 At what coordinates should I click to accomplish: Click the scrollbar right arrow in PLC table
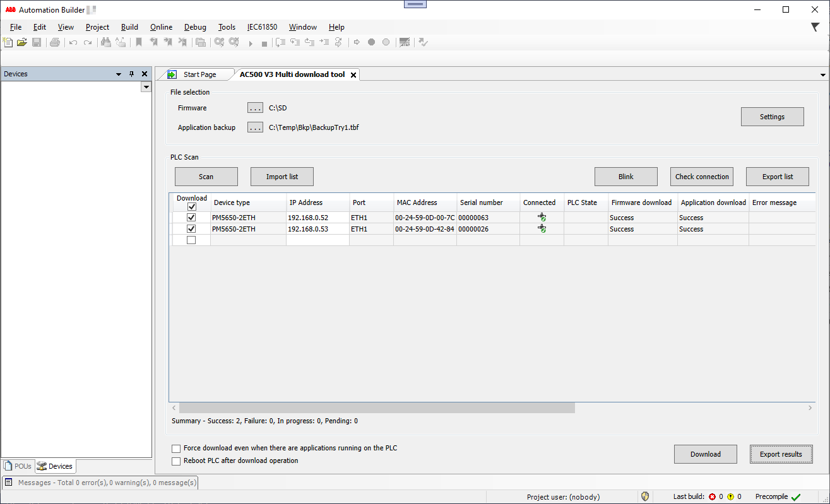click(810, 408)
